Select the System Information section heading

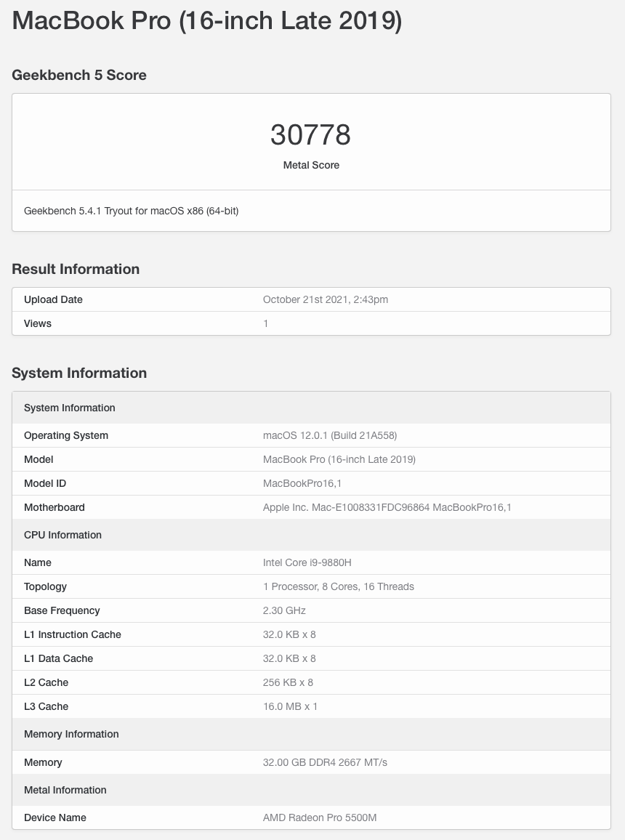[x=79, y=373]
